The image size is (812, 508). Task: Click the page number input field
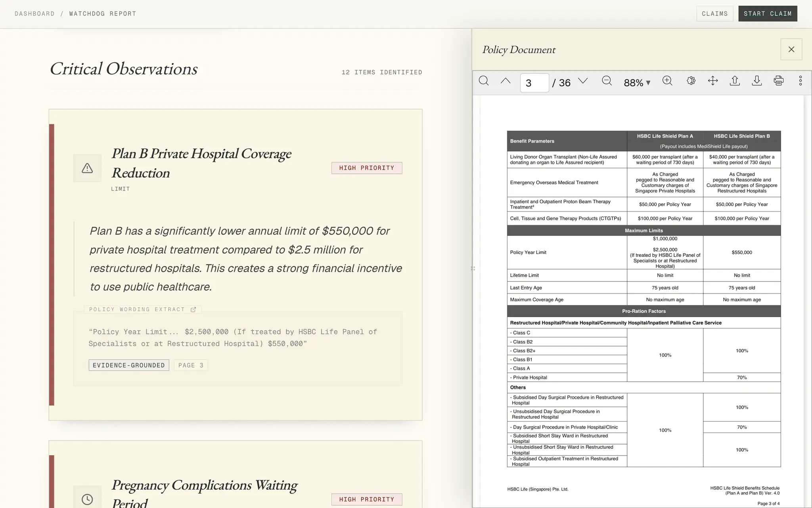pyautogui.click(x=534, y=83)
